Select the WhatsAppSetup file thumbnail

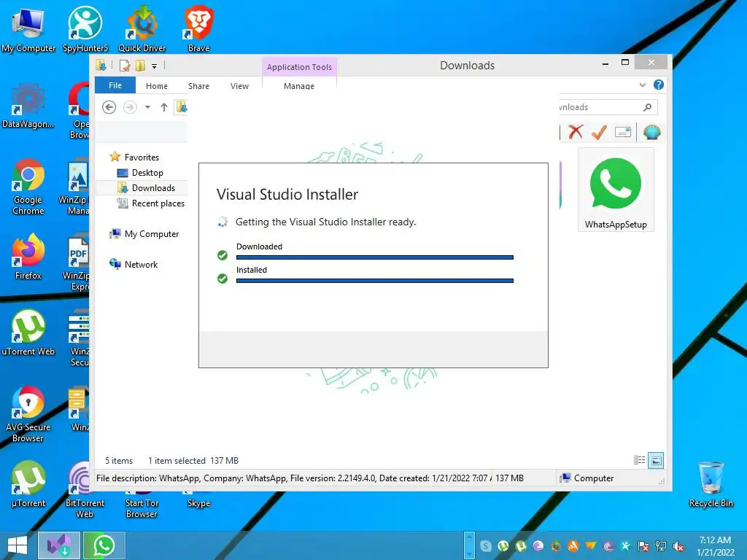pos(616,190)
